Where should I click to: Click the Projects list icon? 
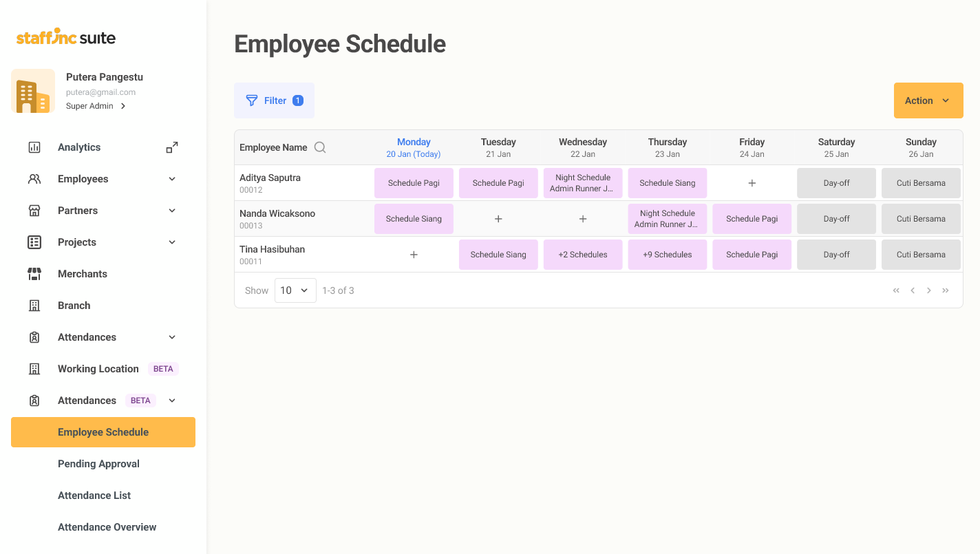(x=34, y=242)
